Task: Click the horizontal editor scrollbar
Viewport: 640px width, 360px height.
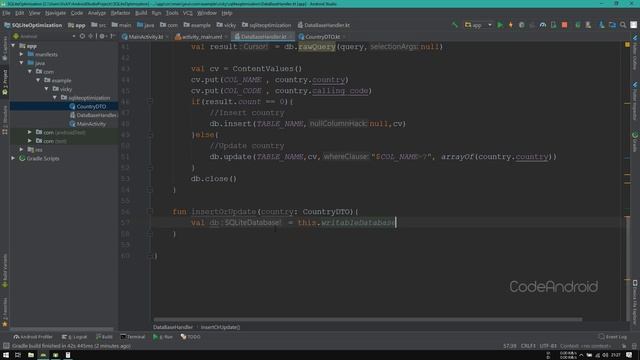Action: coord(367,319)
